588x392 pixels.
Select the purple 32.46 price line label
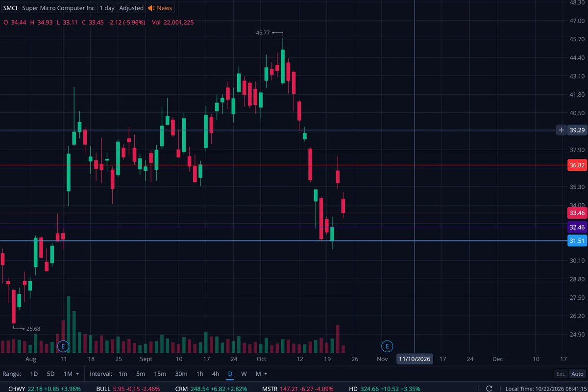coord(577,227)
